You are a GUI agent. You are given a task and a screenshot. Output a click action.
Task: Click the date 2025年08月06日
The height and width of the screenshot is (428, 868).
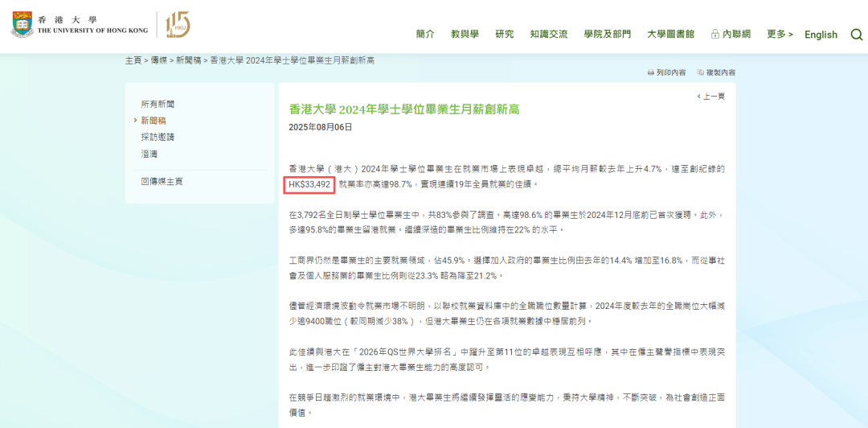point(321,127)
